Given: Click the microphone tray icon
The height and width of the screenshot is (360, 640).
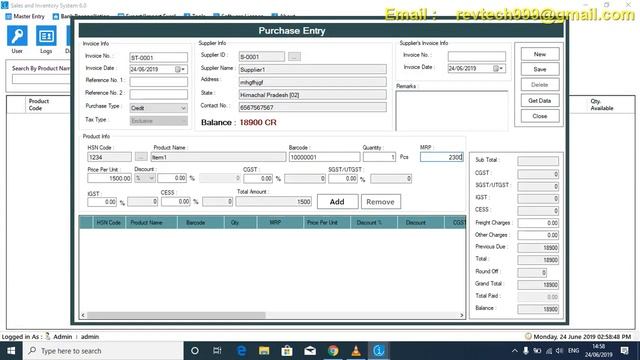Looking at the screenshot, I should tap(526, 351).
